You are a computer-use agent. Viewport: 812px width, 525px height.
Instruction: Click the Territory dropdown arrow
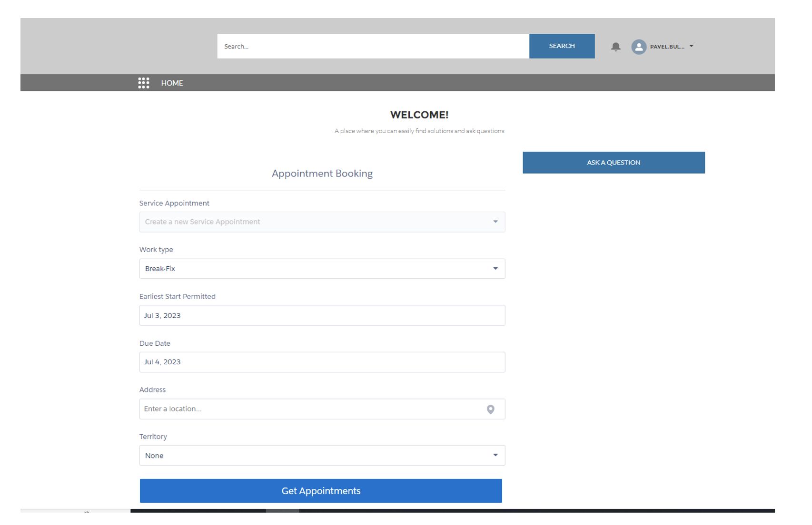pyautogui.click(x=495, y=456)
